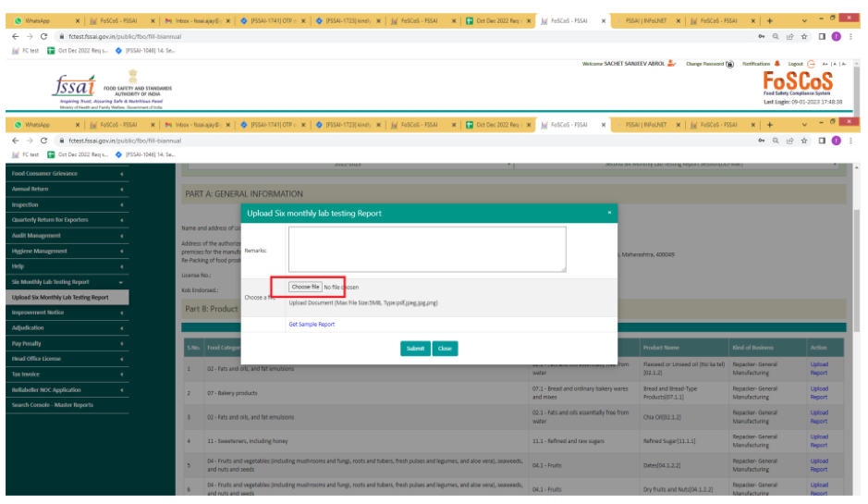The height and width of the screenshot is (504, 868).
Task: Click into the Remarks text area
Action: pos(427,250)
